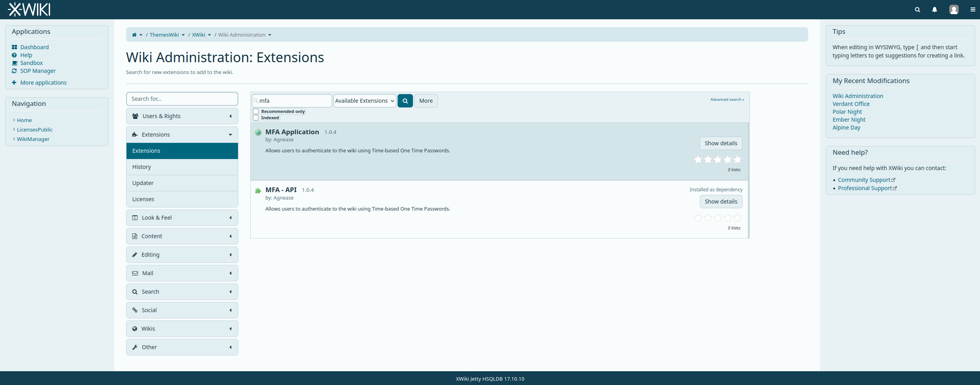Select the History menu item
The height and width of the screenshot is (385, 980).
click(x=182, y=167)
